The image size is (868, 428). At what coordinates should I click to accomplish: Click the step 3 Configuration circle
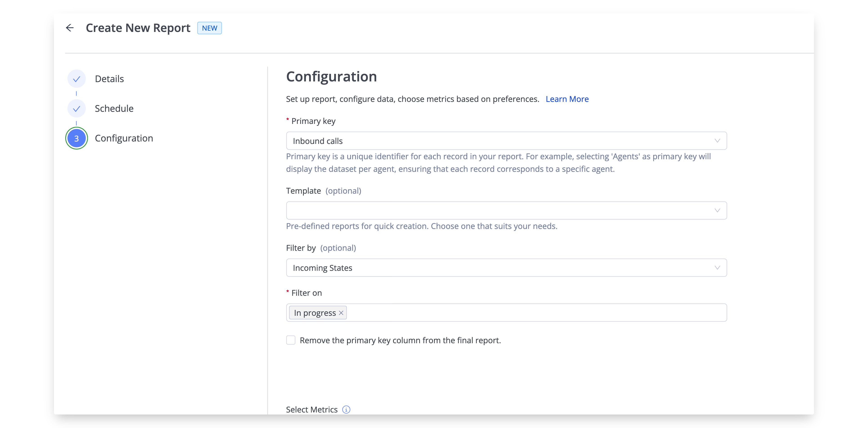point(76,138)
